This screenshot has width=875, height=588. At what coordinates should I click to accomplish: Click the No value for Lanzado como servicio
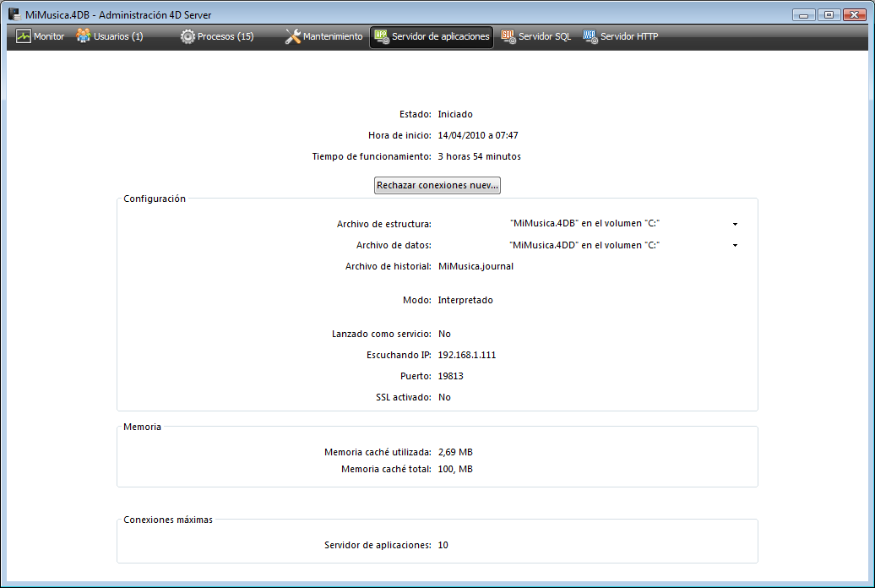point(444,334)
